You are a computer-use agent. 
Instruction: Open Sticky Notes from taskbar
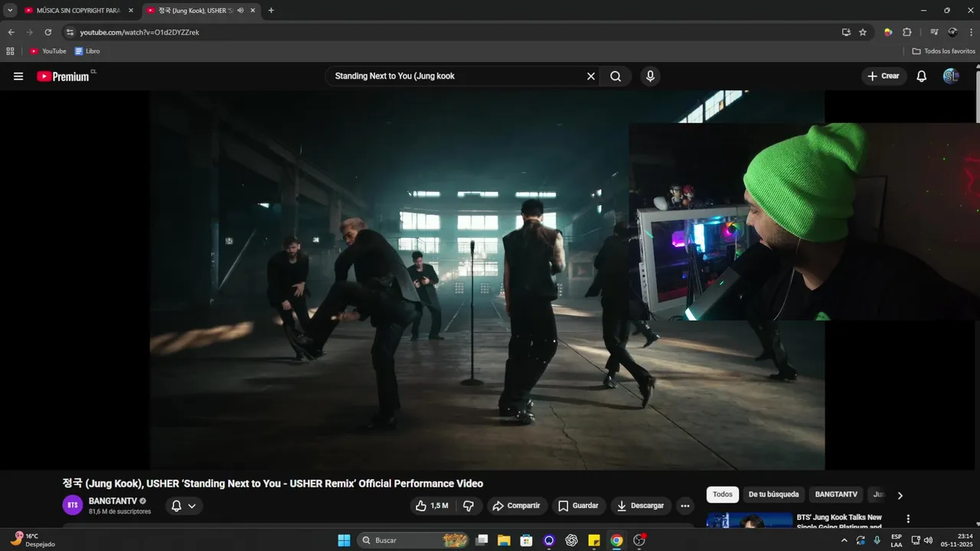point(594,540)
